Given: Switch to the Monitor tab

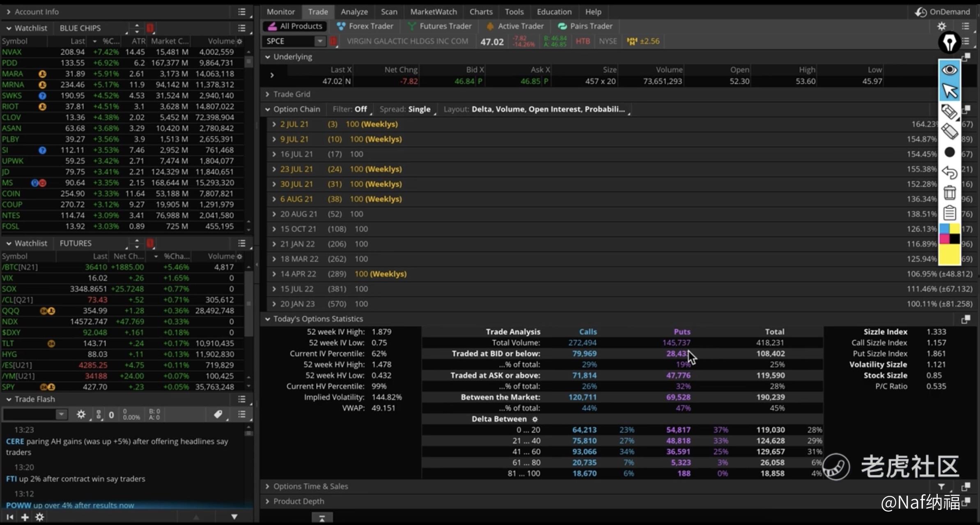Looking at the screenshot, I should pyautogui.click(x=280, y=12).
